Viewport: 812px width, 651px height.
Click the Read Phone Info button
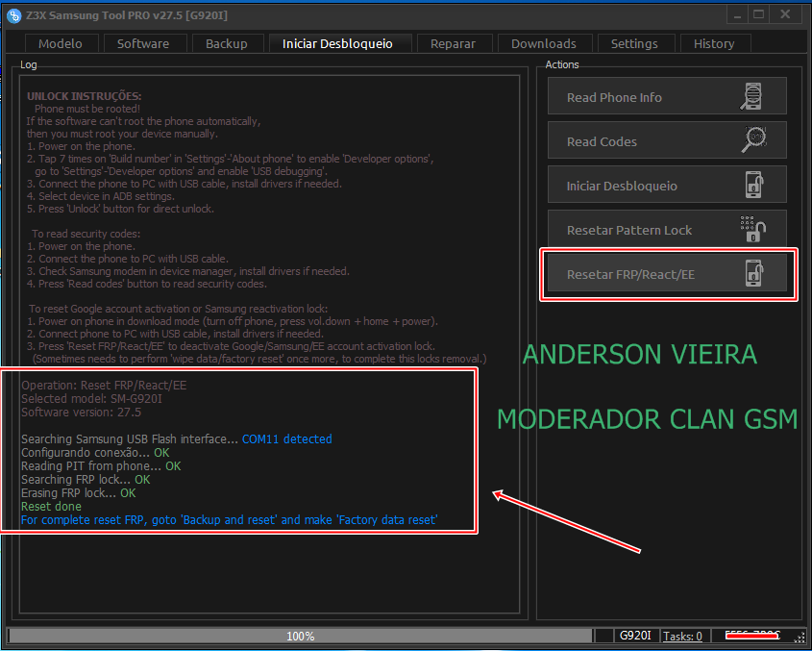coord(667,96)
